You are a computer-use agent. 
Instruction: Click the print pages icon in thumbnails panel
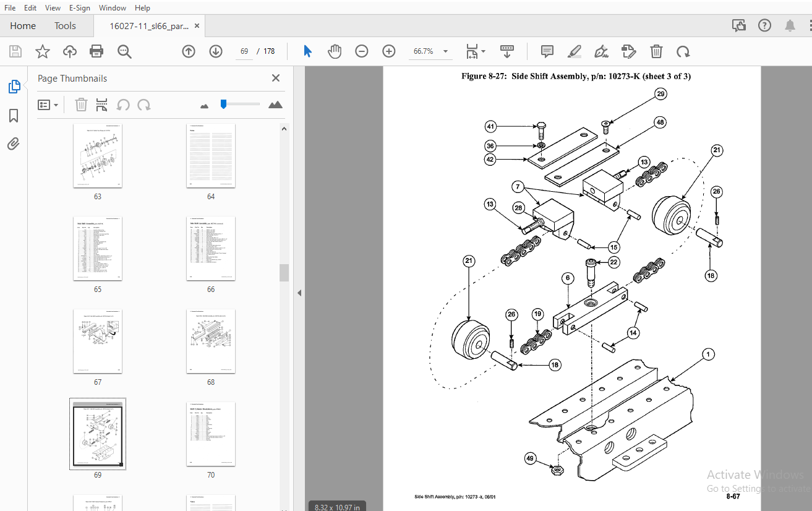[102, 105]
